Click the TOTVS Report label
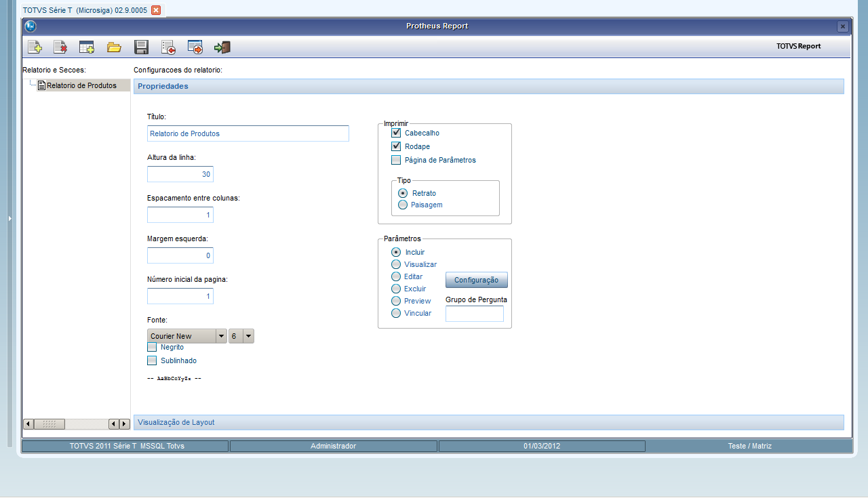 [798, 46]
